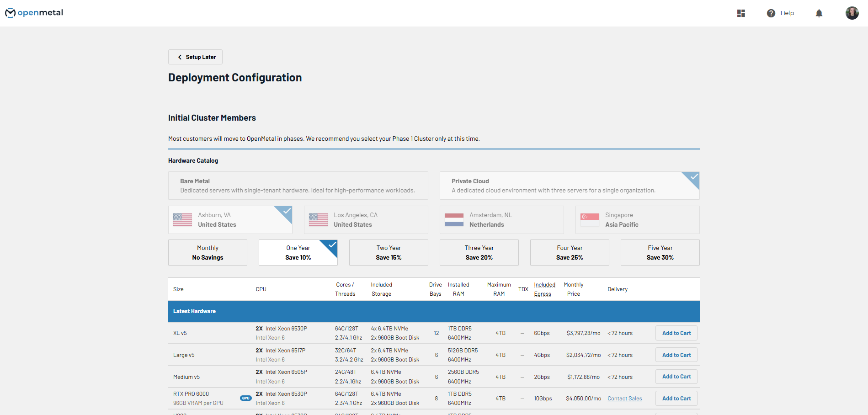Choose Singapore Asia Pacific location
Image resolution: width=868 pixels, height=415 pixels.
click(x=638, y=220)
